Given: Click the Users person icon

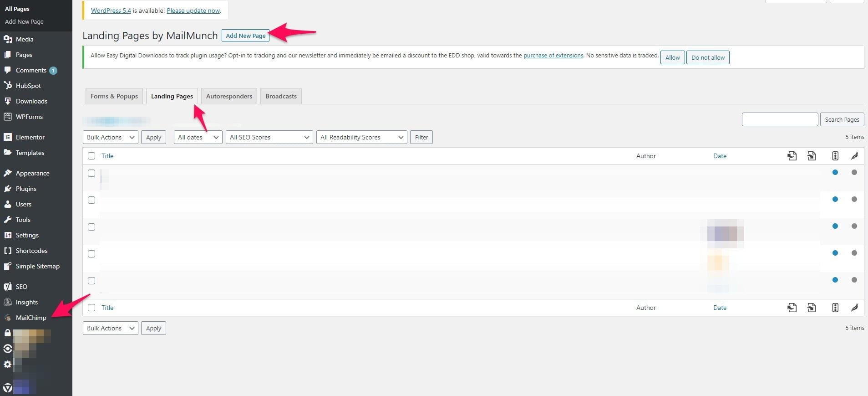Looking at the screenshot, I should pos(8,204).
